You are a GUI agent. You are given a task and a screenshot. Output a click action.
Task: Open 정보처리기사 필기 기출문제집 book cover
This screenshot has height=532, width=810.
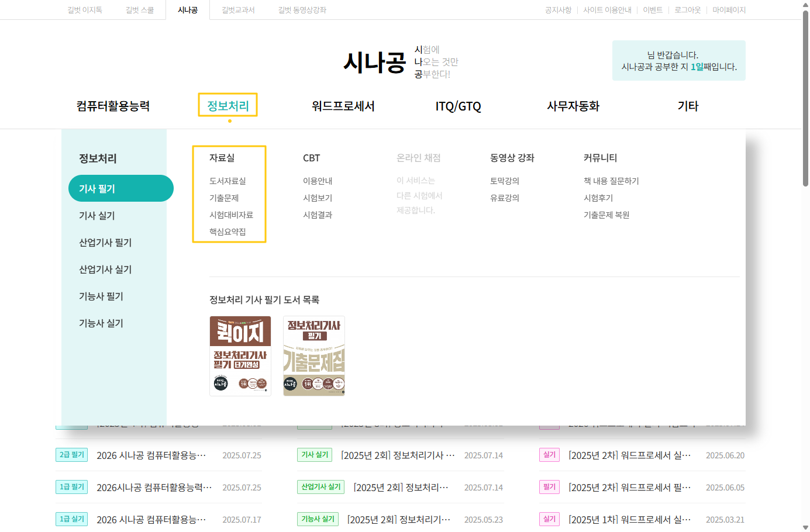(x=314, y=356)
